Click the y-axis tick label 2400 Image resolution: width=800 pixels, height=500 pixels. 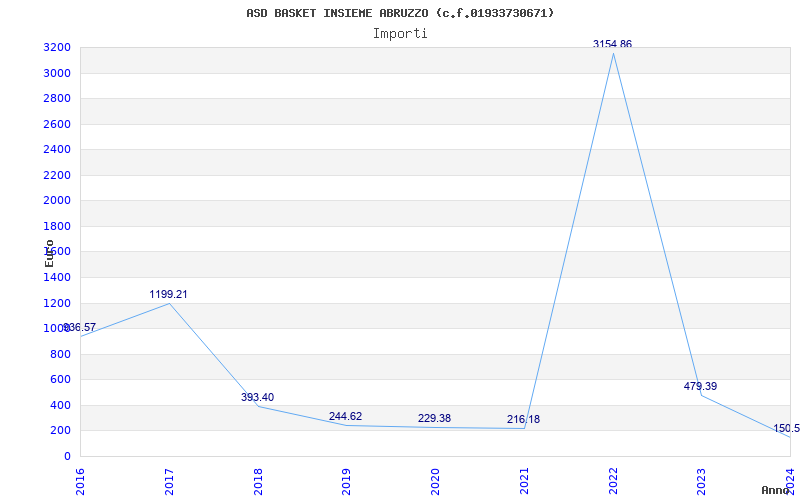(x=57, y=149)
